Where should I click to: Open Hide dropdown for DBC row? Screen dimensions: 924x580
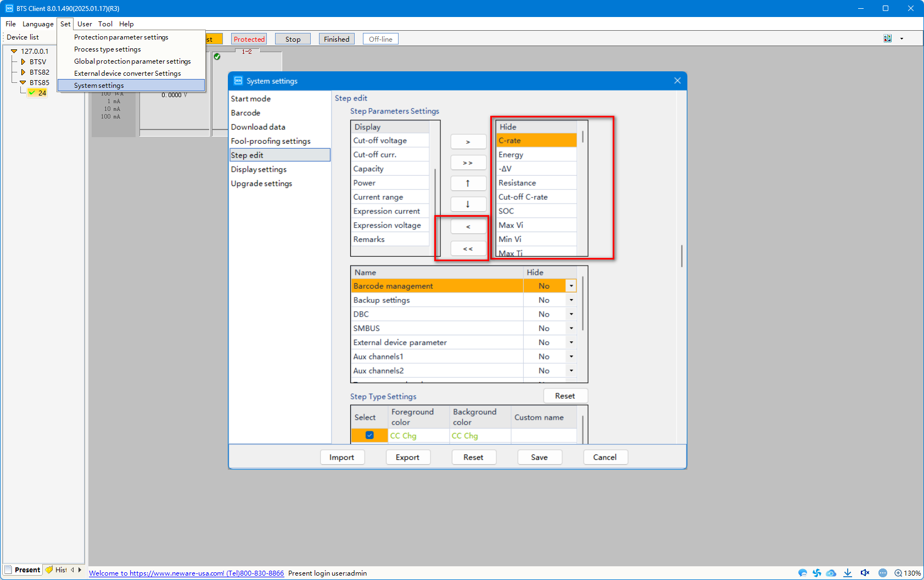point(571,314)
